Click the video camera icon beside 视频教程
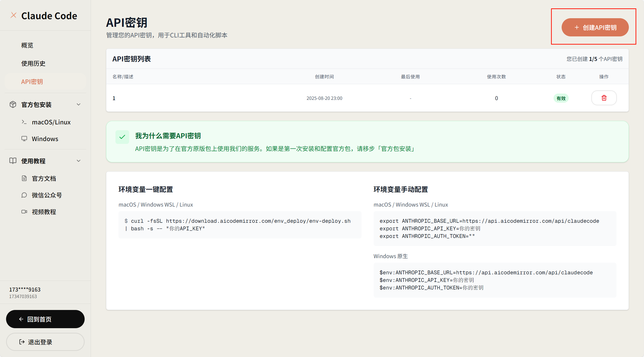Viewport: 644px width, 357px height. pos(24,212)
